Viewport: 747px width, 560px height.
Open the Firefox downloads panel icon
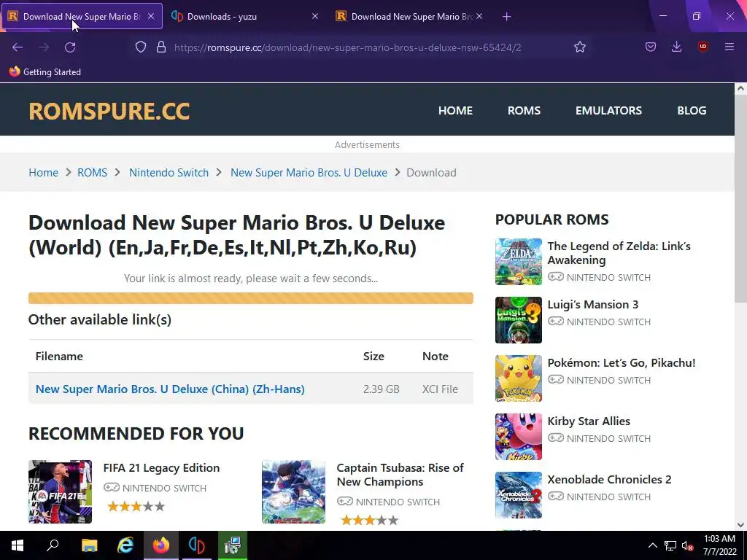pos(676,47)
